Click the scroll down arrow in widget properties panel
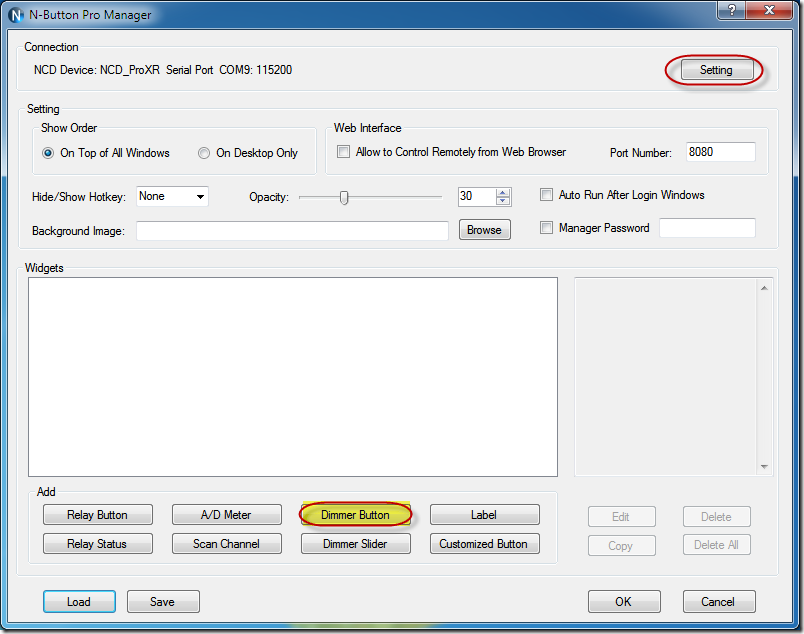Image resolution: width=804 pixels, height=634 pixels. click(765, 466)
